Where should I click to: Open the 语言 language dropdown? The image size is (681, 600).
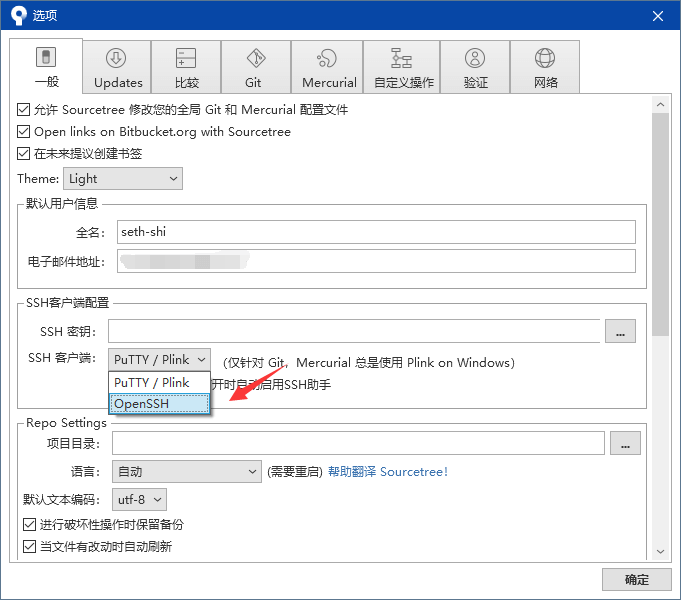click(187, 471)
